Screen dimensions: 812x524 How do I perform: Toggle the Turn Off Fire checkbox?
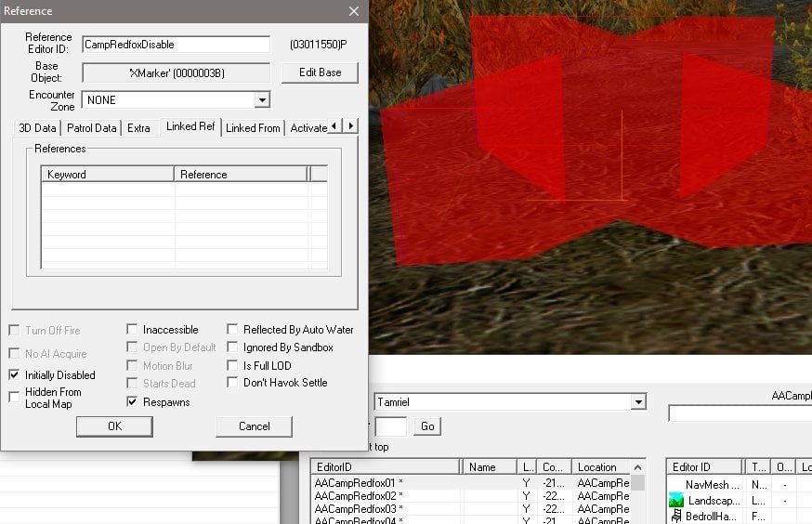coord(15,331)
